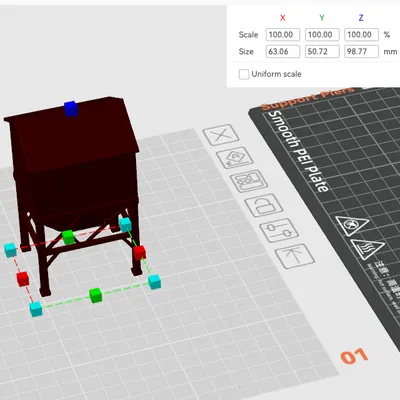Click the Size Z field showing 98.77
Image resolution: width=400 pixels, height=400 pixels.
point(361,52)
